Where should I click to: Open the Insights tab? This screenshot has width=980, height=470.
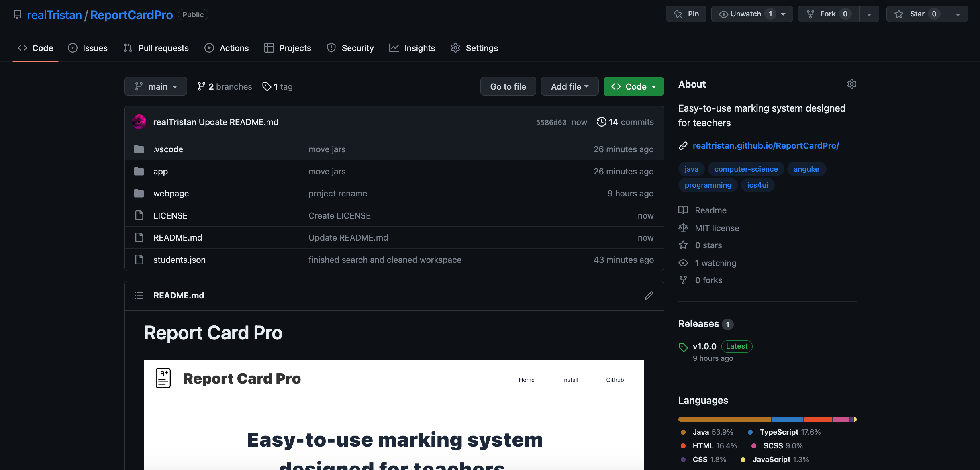tap(412, 48)
